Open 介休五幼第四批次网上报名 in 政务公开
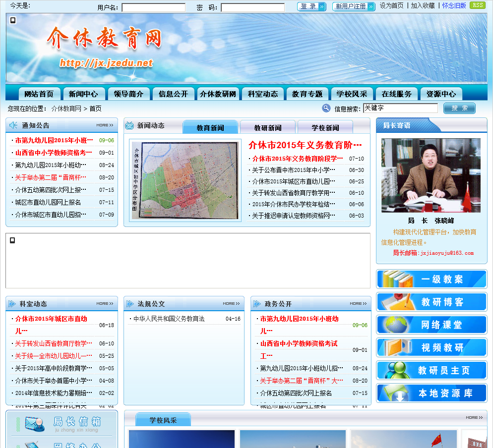 coord(296,393)
